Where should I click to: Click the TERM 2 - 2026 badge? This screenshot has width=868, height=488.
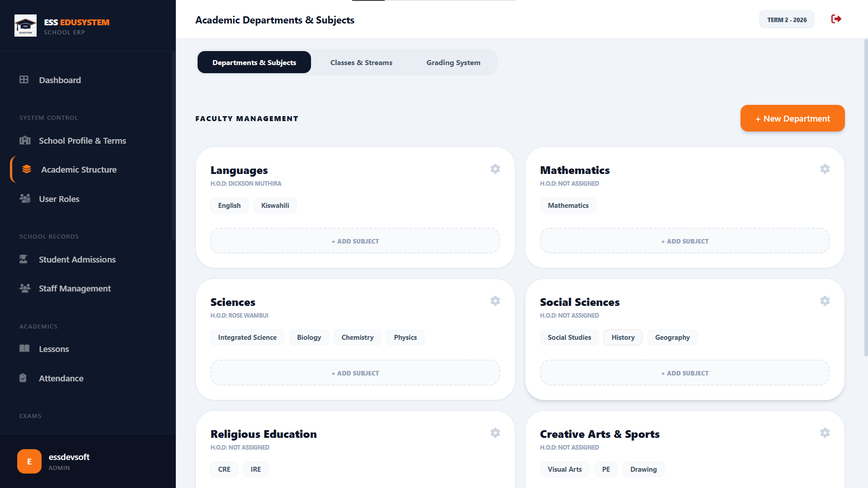787,19
